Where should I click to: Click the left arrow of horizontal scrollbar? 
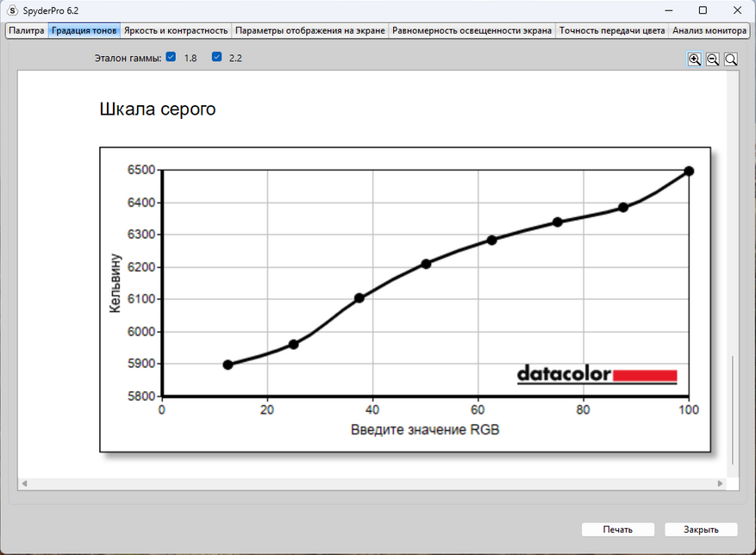click(x=24, y=483)
